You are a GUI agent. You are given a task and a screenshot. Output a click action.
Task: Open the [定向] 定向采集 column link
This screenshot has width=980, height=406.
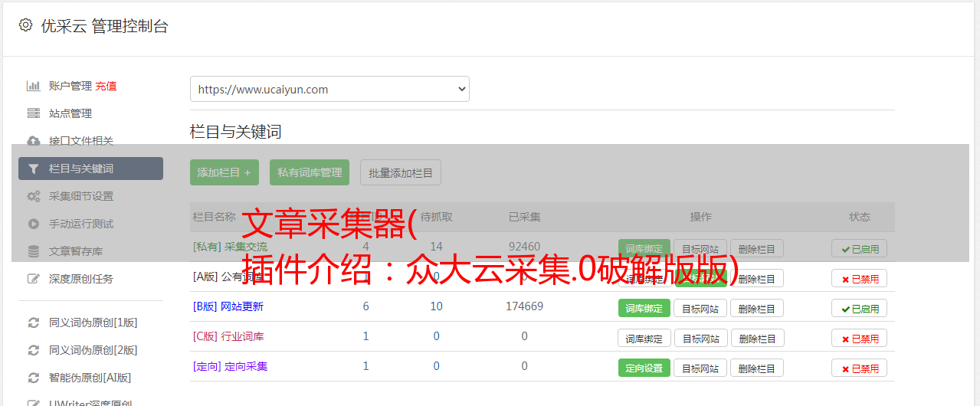tap(230, 366)
